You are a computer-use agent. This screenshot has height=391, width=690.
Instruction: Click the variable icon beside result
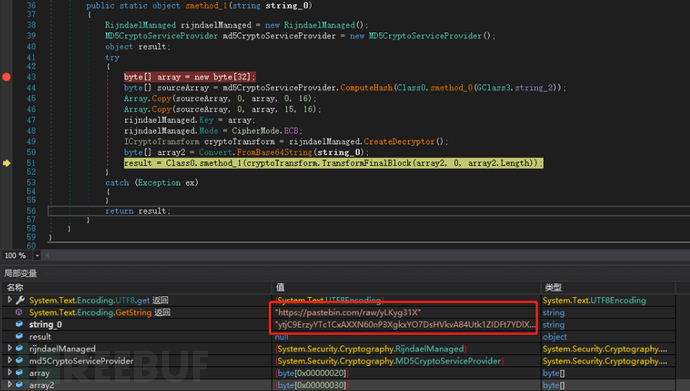coord(19,336)
